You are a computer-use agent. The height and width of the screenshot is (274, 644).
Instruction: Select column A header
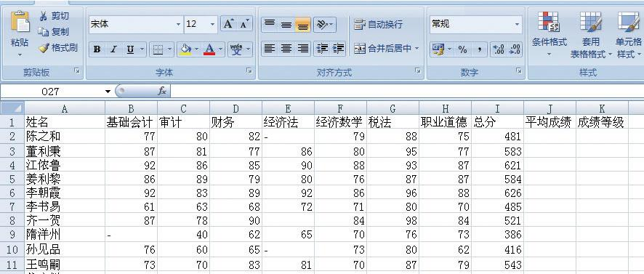click(65, 108)
